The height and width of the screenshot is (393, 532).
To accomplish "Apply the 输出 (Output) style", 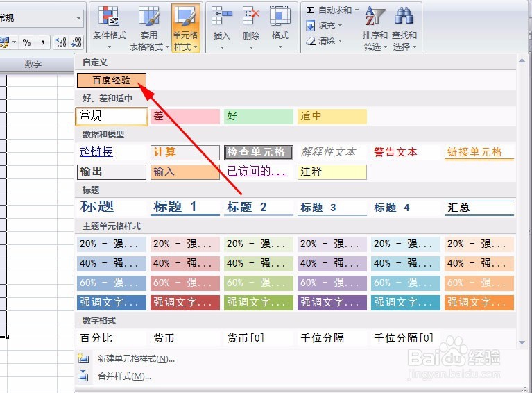I will pos(112,172).
